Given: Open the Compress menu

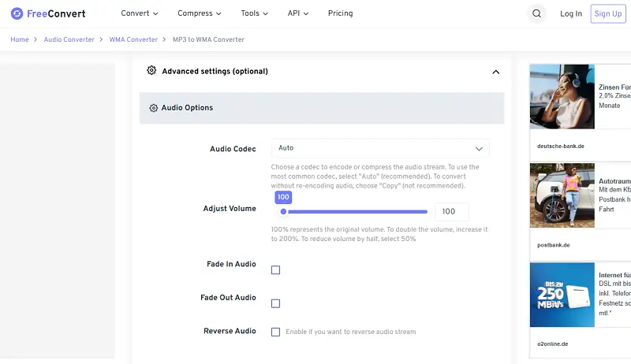Looking at the screenshot, I should 199,13.
